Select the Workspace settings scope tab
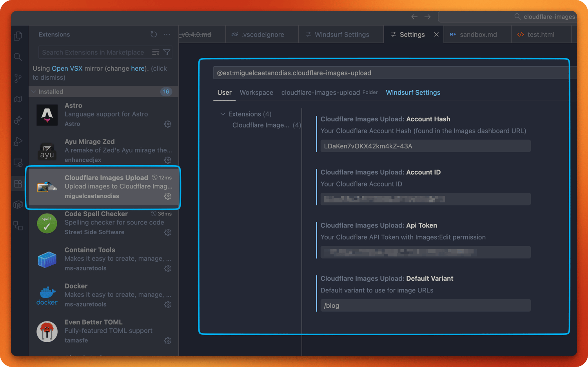The image size is (588, 367). tap(256, 93)
